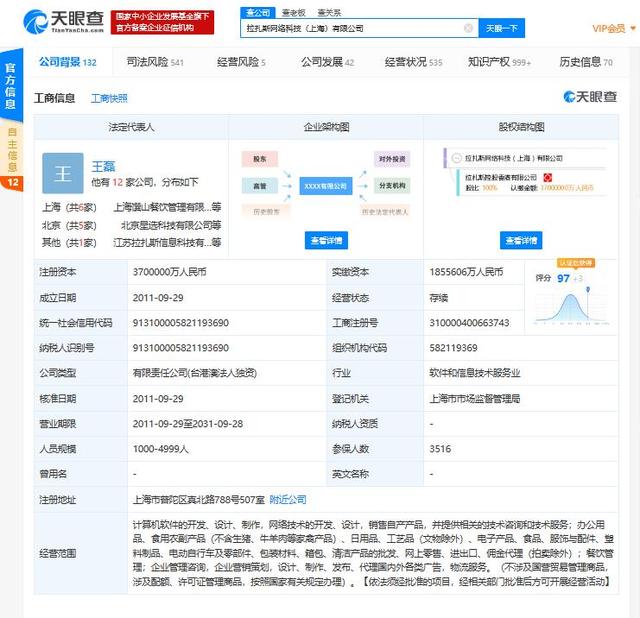Select the 查老板 search tab
The image size is (640, 618).
tap(293, 13)
